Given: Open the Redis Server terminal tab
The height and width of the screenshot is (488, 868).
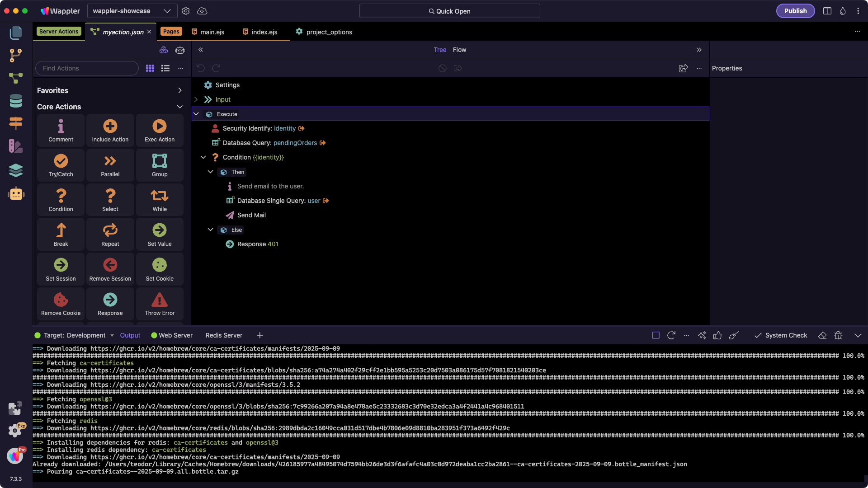Looking at the screenshot, I should pos(224,335).
